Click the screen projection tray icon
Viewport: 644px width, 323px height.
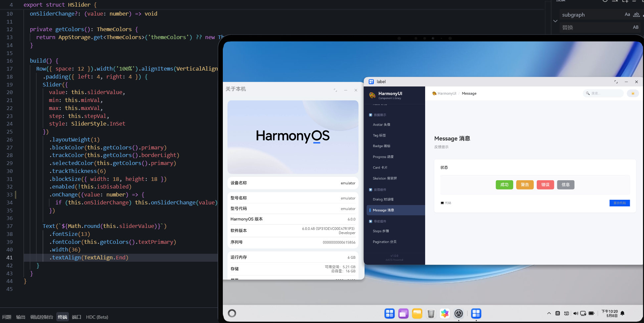point(583,313)
